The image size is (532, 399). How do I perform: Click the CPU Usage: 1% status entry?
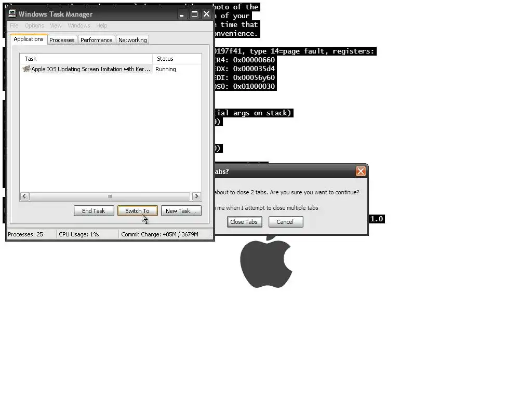coord(79,234)
